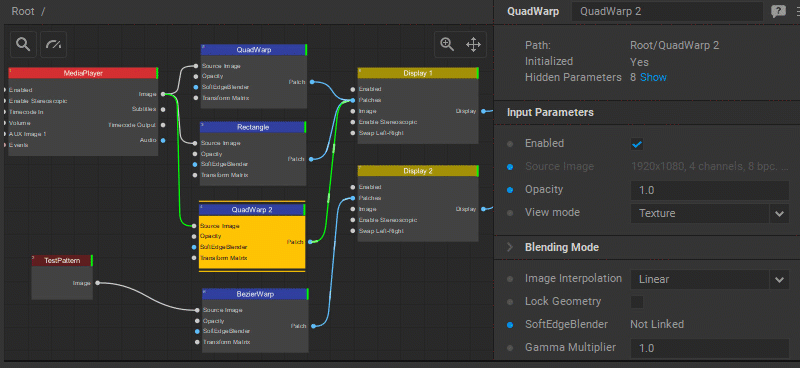Click Source Image port on QuadWarp 2
800x368 pixels.
194,226
